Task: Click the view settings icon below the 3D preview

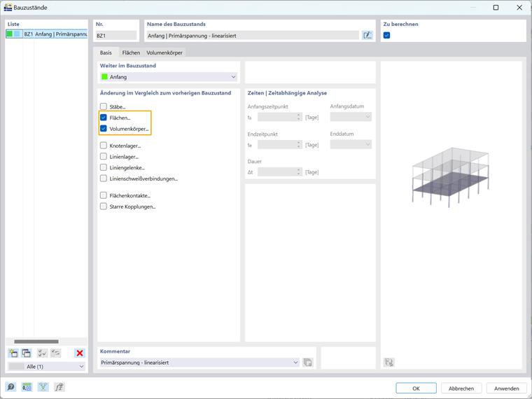Action: [x=388, y=363]
